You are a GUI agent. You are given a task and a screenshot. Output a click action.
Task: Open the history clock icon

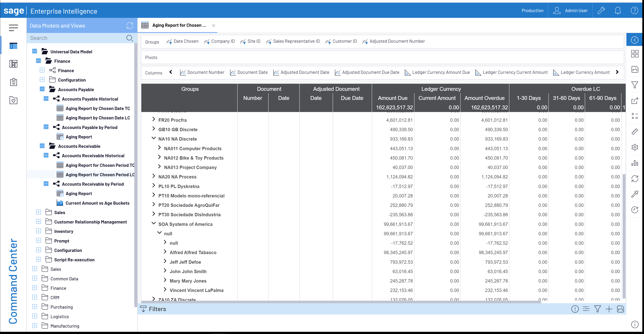pyautogui.click(x=635, y=210)
